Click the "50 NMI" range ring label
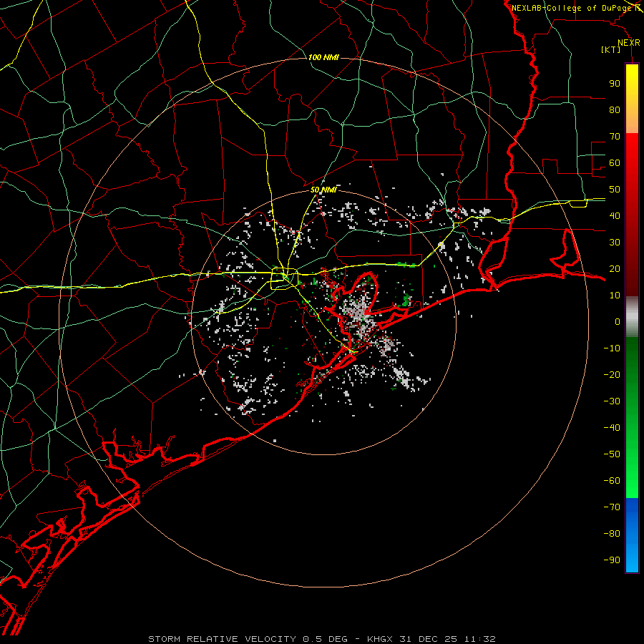 point(323,190)
